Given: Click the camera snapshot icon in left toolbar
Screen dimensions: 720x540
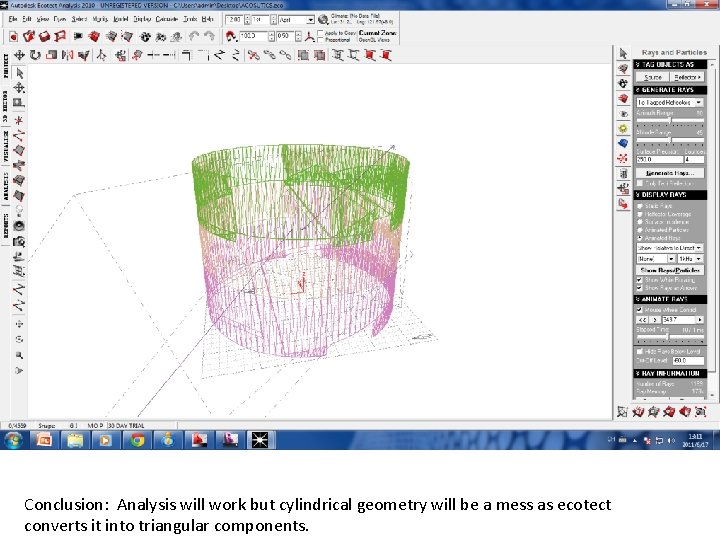Looking at the screenshot, I should tap(19, 241).
